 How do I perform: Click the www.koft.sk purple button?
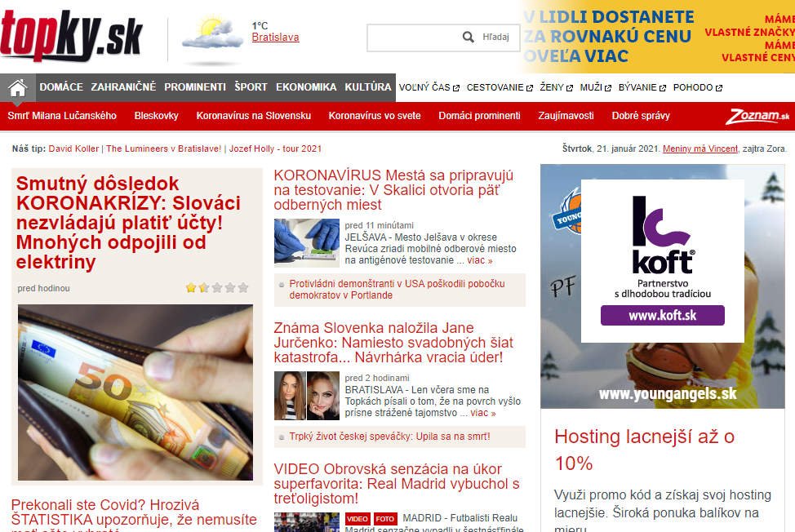(x=662, y=316)
